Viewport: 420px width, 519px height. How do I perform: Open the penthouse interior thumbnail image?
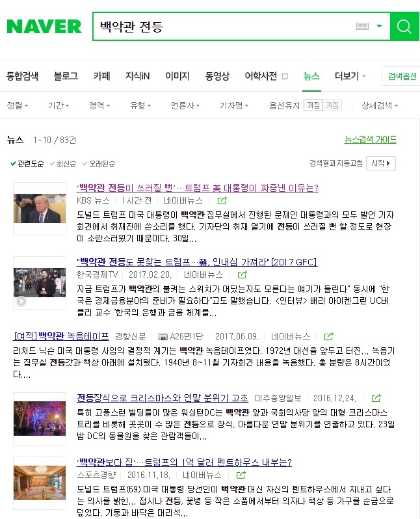click(x=40, y=483)
